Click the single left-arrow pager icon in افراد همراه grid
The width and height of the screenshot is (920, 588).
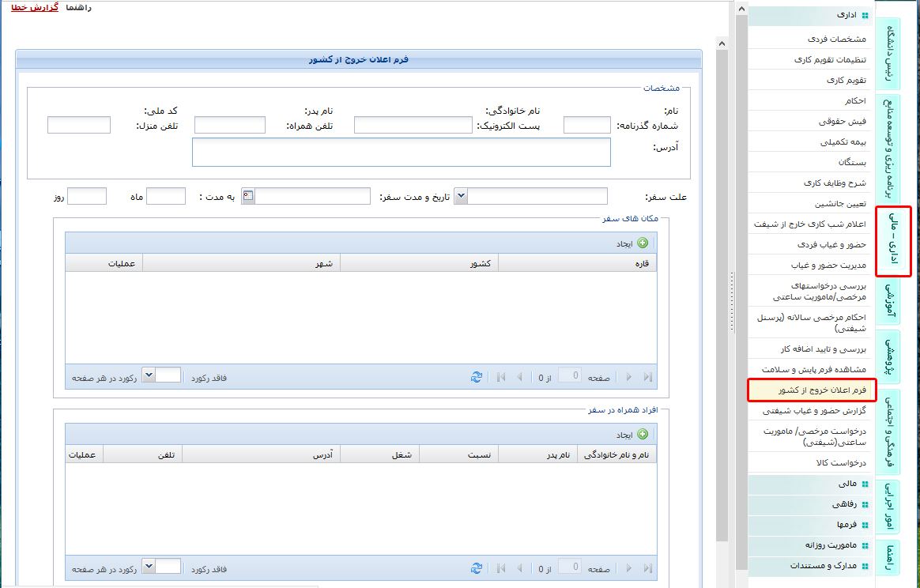click(x=519, y=568)
